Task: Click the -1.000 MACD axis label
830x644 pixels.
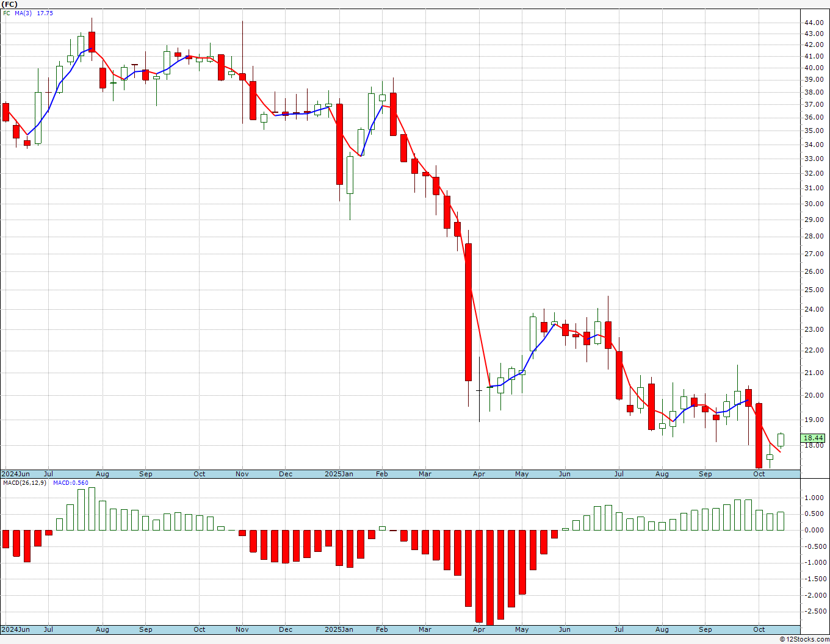Action: pyautogui.click(x=814, y=562)
